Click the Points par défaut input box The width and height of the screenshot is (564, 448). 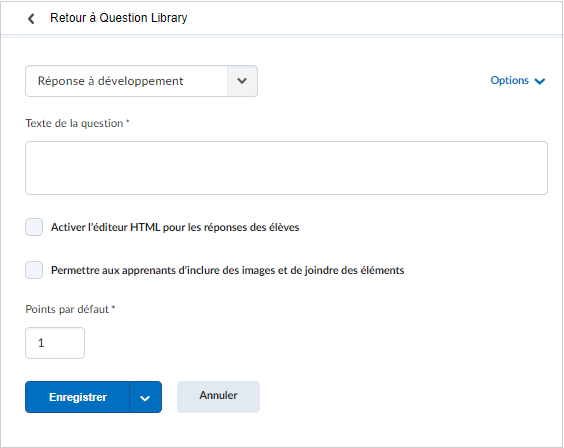tap(55, 343)
